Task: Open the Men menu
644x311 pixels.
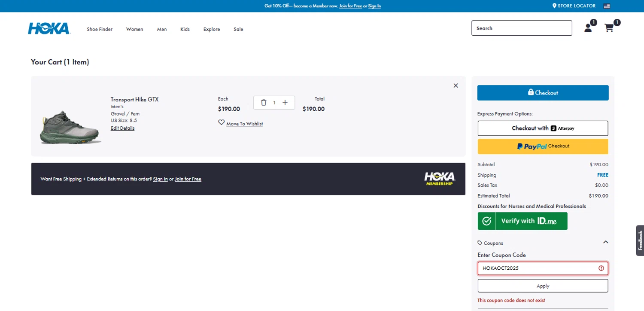Action: (162, 29)
